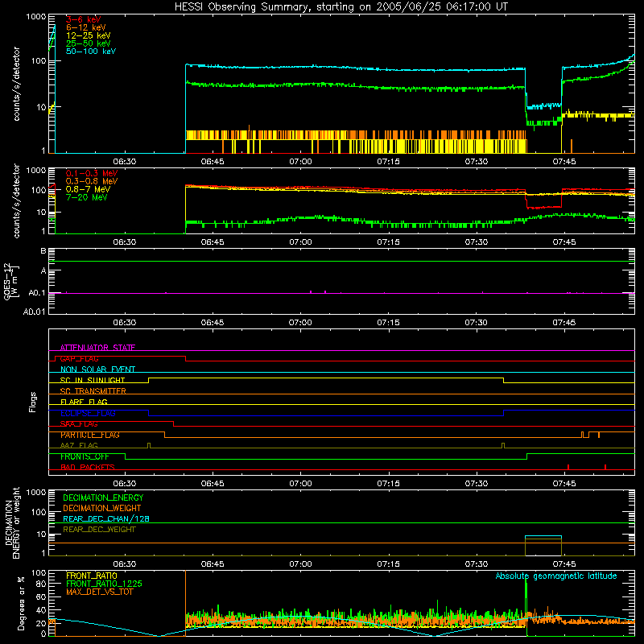The height and width of the screenshot is (644, 644).
Task: Click the MAX_DET_VS_TOT legend label
Action: (99, 592)
